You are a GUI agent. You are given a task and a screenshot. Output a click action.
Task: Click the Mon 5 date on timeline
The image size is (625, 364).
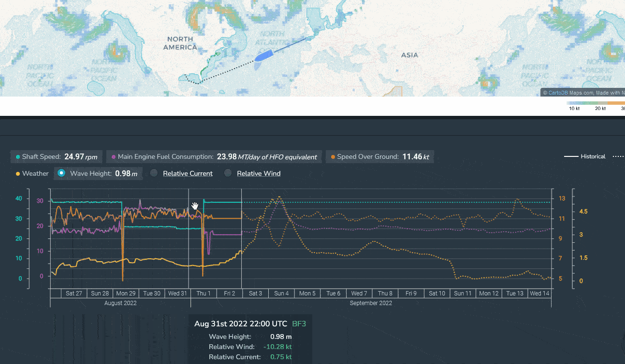pos(307,294)
